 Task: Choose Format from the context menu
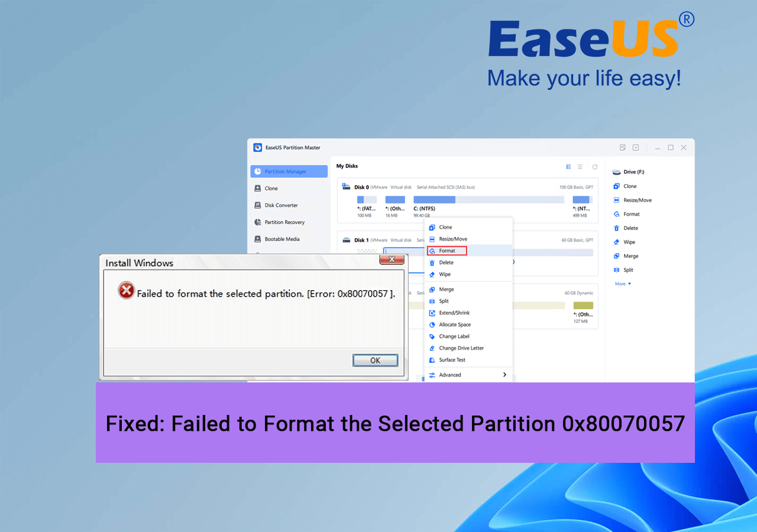pyautogui.click(x=447, y=250)
